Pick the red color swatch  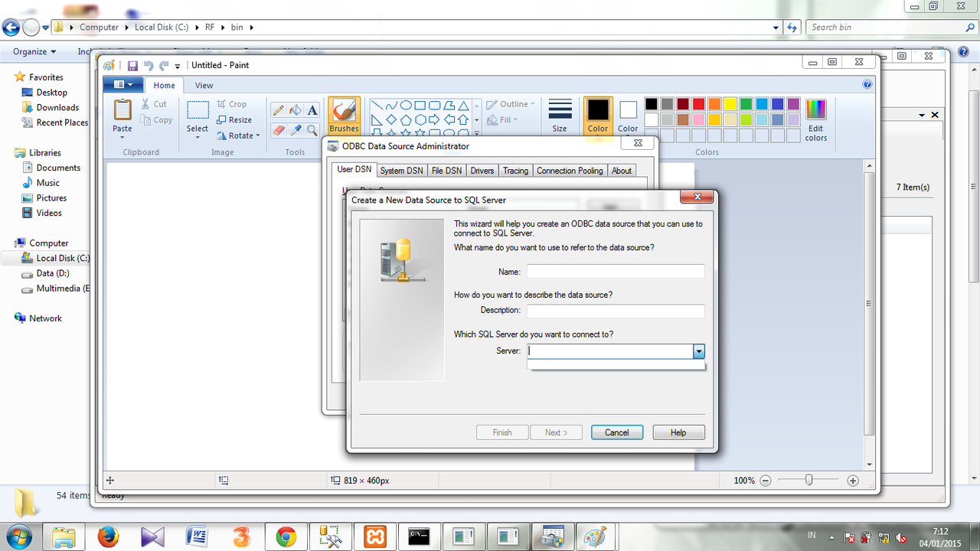point(698,104)
